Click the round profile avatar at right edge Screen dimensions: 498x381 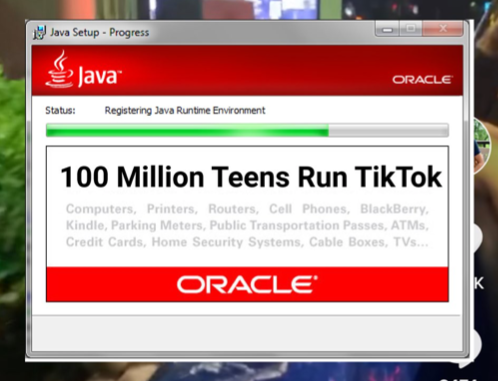(x=482, y=146)
